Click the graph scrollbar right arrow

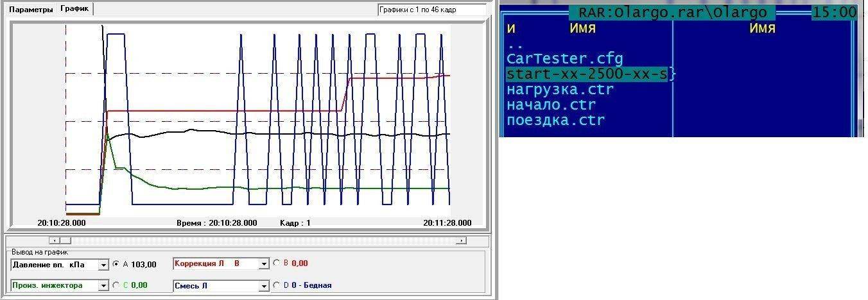(x=460, y=241)
